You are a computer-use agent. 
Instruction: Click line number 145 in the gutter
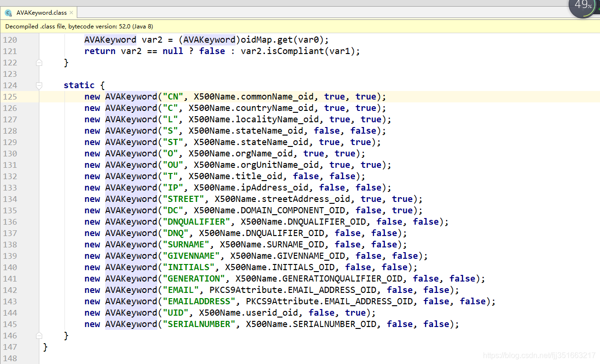[x=10, y=324]
